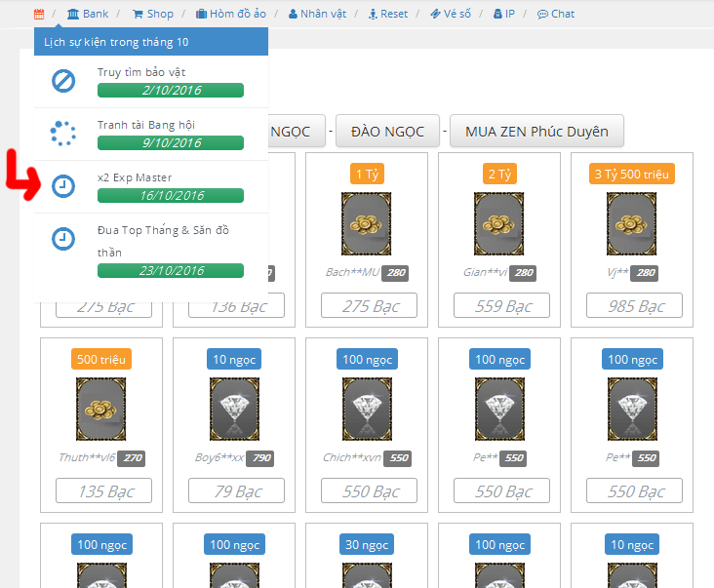Click the banned icon beside Truy tìm bảo vật
Image resolution: width=714 pixels, height=588 pixels.
pos(63,81)
